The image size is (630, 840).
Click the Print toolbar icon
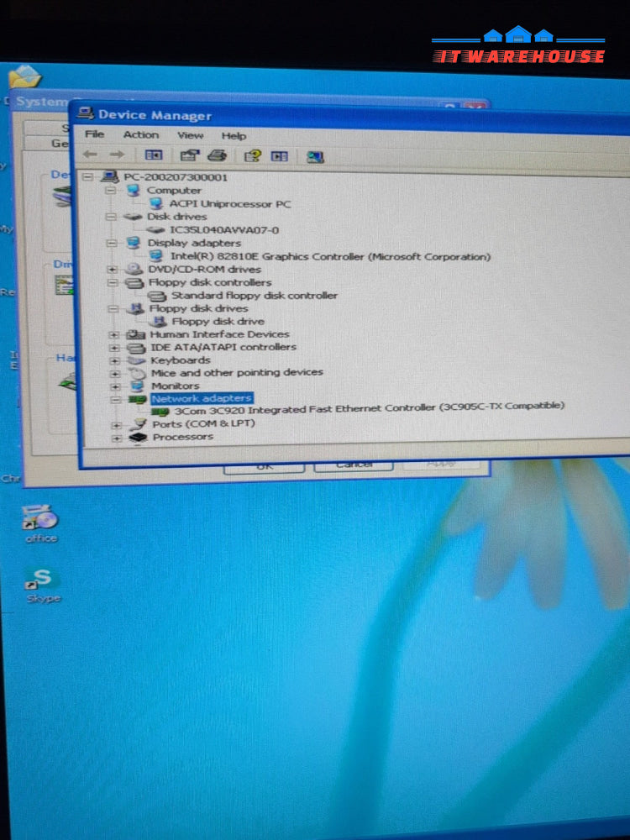click(x=217, y=155)
